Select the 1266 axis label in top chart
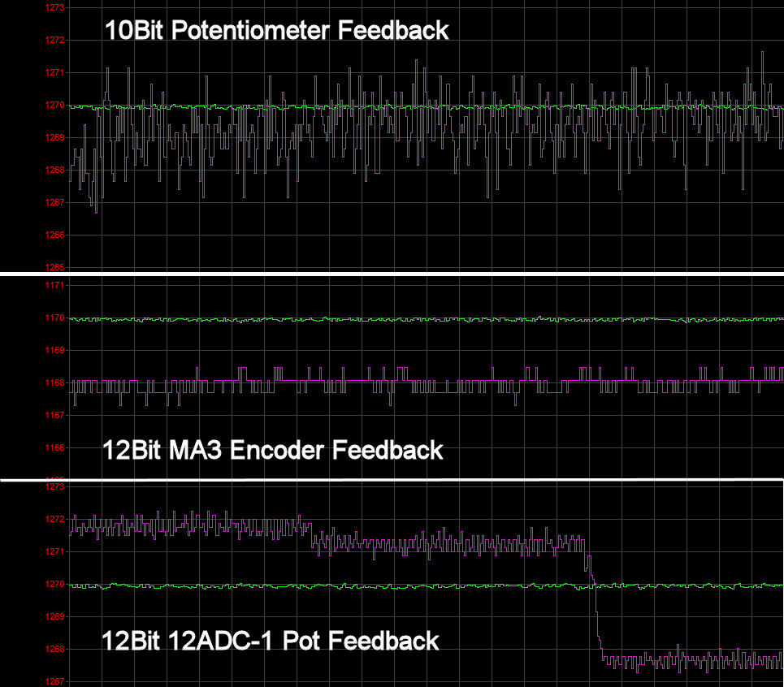This screenshot has height=687, width=784. pos(54,235)
